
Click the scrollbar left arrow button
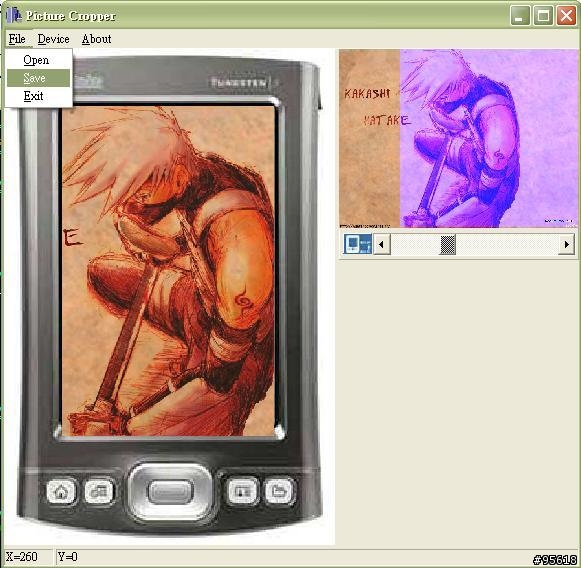pos(382,244)
